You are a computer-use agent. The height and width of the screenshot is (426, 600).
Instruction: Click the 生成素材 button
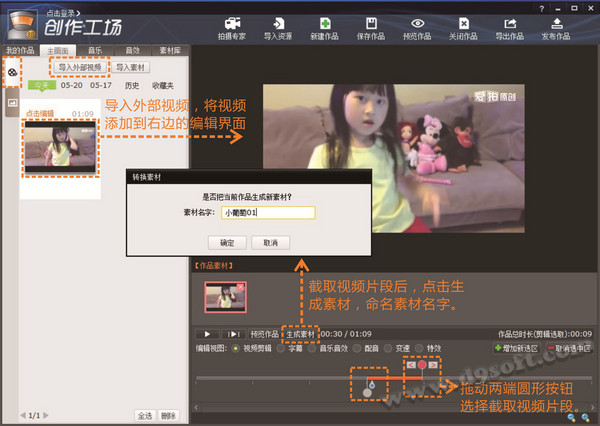pyautogui.click(x=300, y=334)
